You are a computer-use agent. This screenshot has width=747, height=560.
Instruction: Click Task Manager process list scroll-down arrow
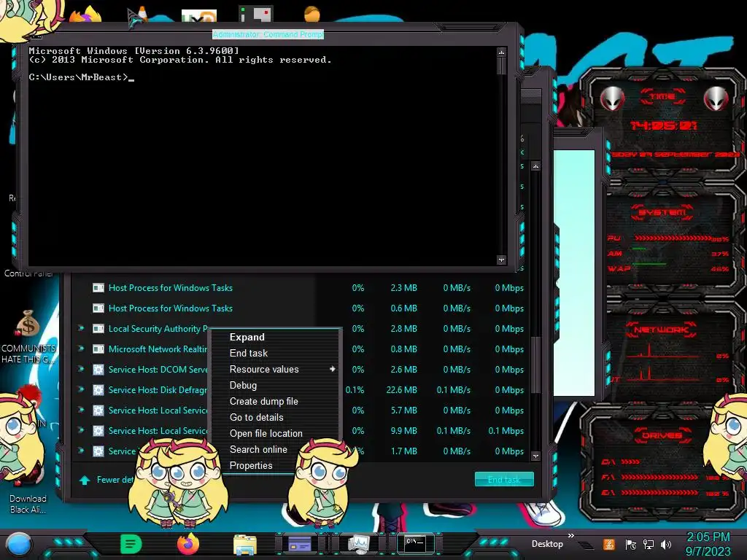(535, 456)
